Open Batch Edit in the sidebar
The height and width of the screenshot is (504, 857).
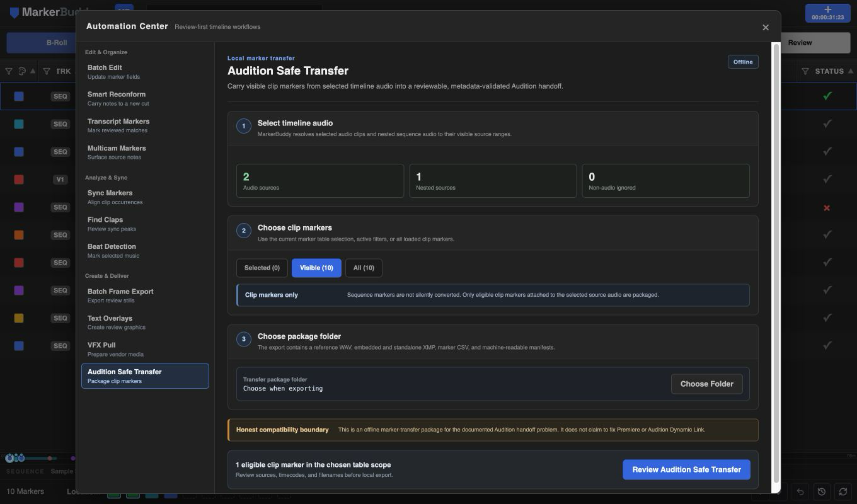click(x=145, y=72)
